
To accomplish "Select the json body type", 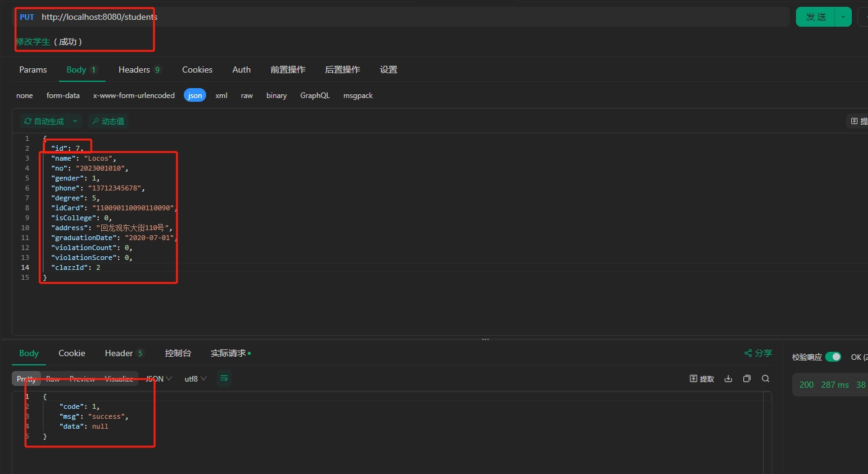I will 195,96.
